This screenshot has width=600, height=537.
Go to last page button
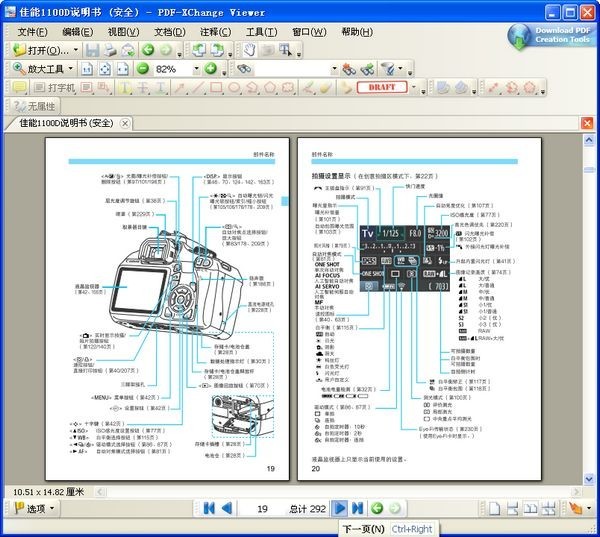click(x=357, y=508)
